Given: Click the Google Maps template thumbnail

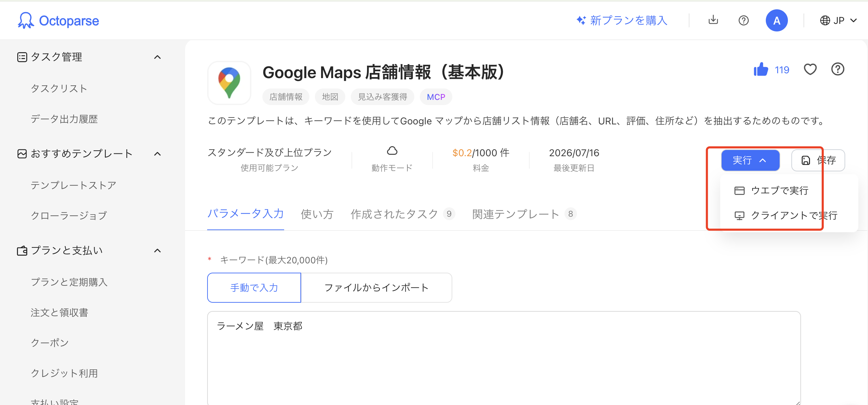Looking at the screenshot, I should tap(229, 83).
